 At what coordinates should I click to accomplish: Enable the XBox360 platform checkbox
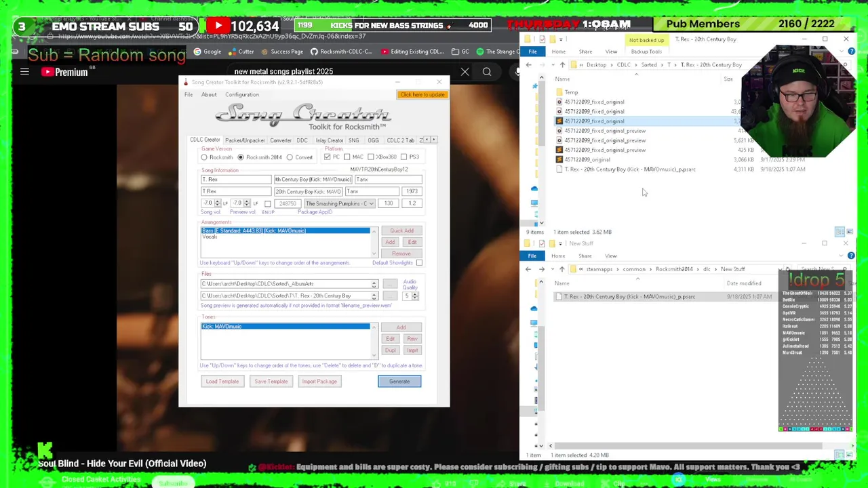coord(371,157)
